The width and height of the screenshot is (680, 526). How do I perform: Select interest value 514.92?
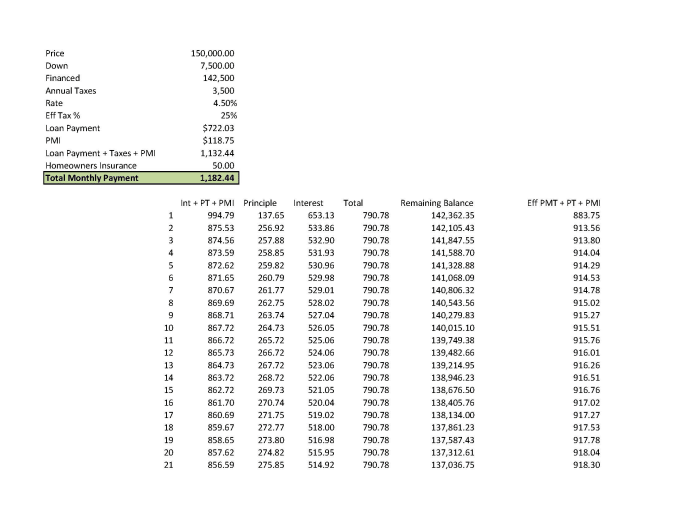(321, 465)
